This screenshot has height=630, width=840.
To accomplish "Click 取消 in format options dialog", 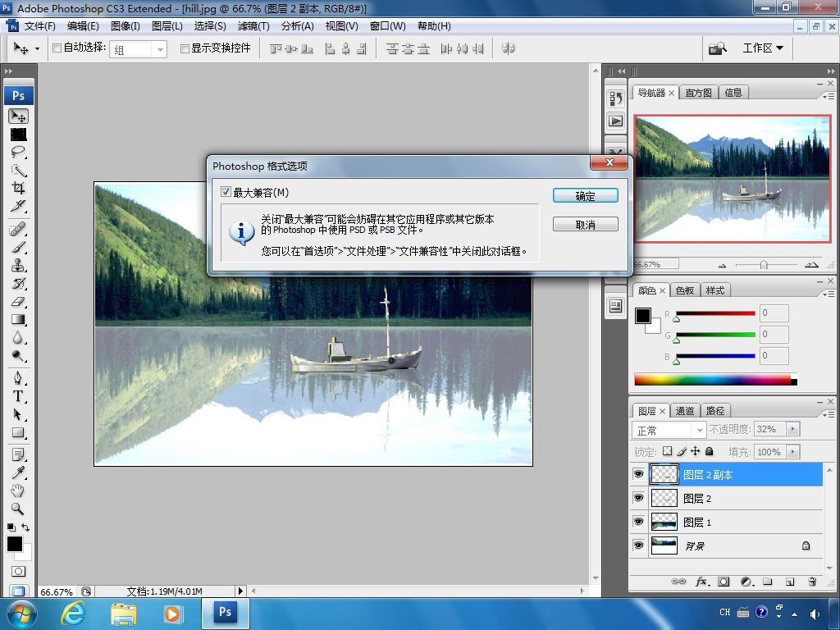I will 586,225.
